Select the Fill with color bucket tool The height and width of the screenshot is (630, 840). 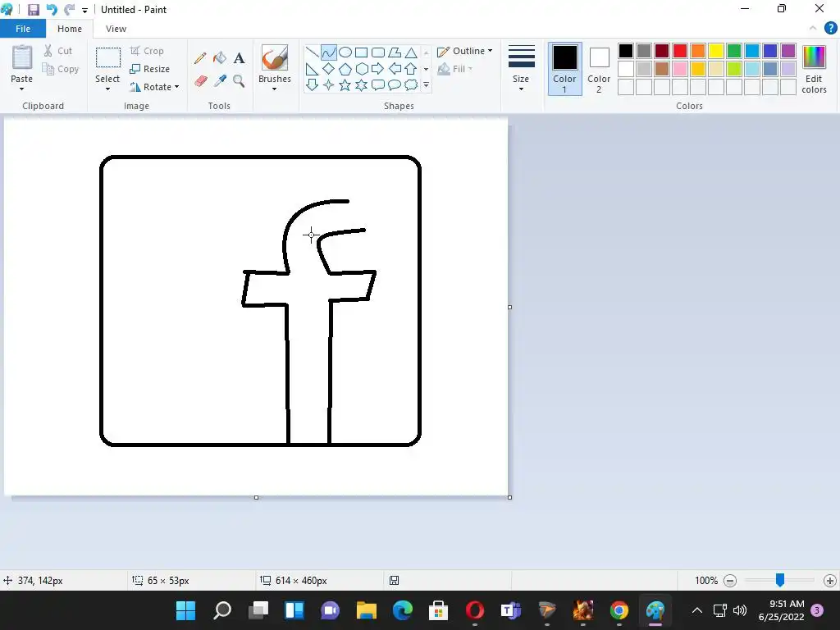pyautogui.click(x=220, y=58)
